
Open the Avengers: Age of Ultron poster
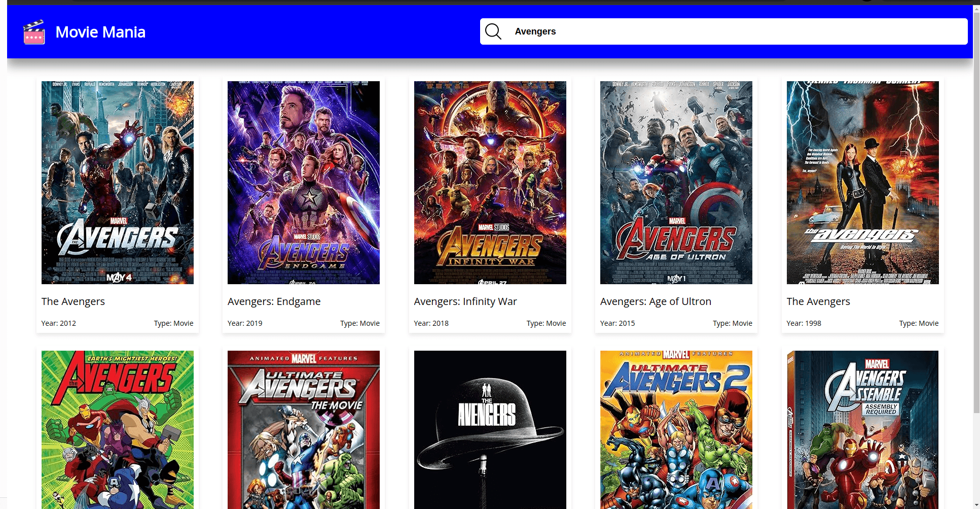pos(676,183)
